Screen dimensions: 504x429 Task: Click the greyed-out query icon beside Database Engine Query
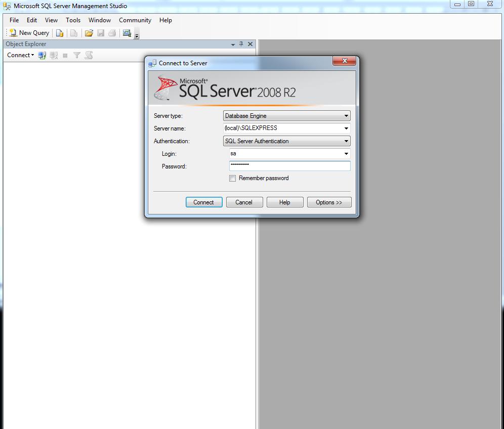pyautogui.click(x=74, y=33)
